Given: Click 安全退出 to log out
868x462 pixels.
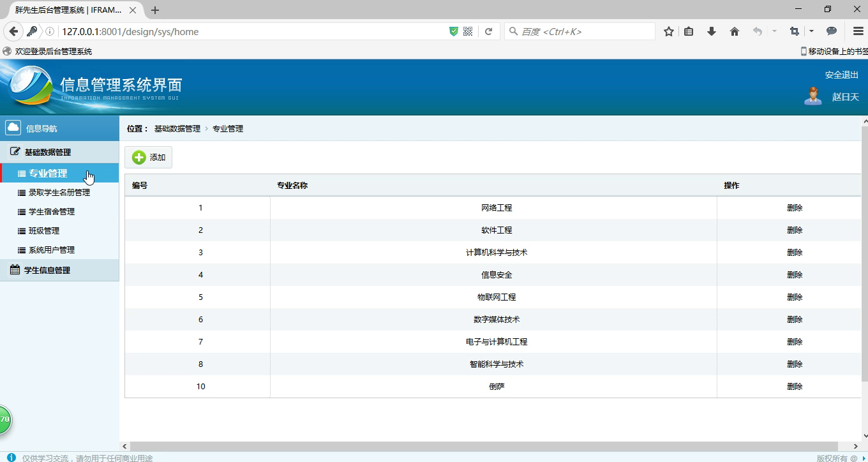Looking at the screenshot, I should (x=842, y=75).
